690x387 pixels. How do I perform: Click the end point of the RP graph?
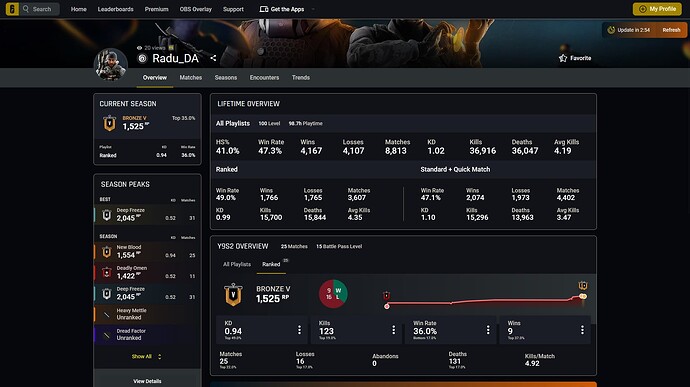[x=583, y=296]
